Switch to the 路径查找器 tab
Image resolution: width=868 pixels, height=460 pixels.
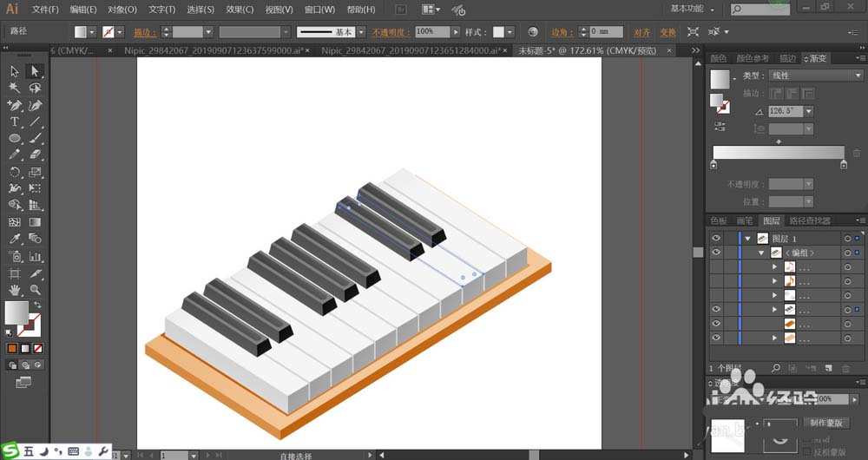coord(810,220)
